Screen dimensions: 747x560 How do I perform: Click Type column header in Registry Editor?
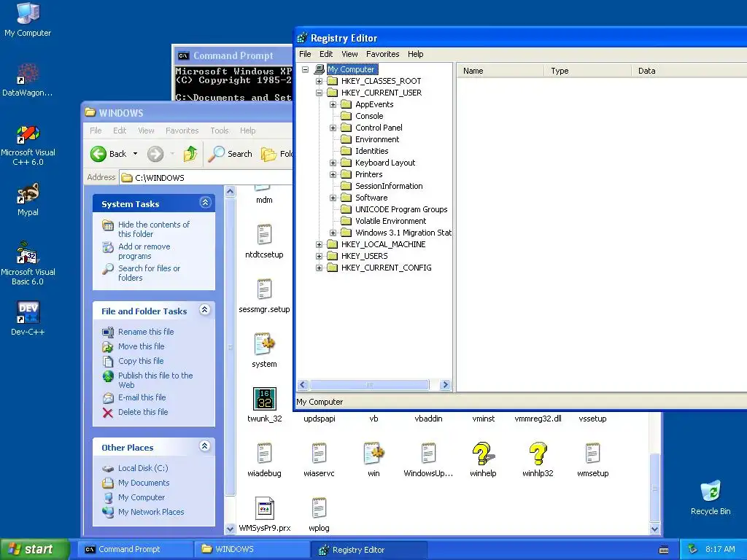pos(587,71)
